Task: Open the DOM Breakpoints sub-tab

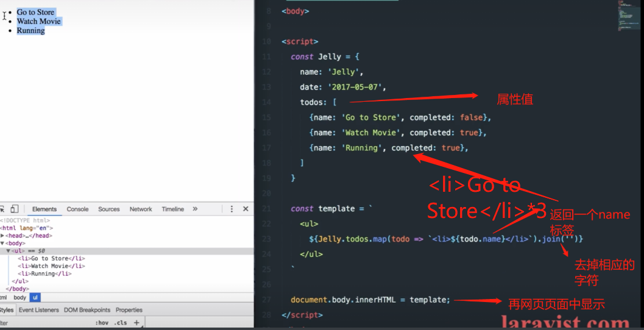Action: tap(87, 310)
